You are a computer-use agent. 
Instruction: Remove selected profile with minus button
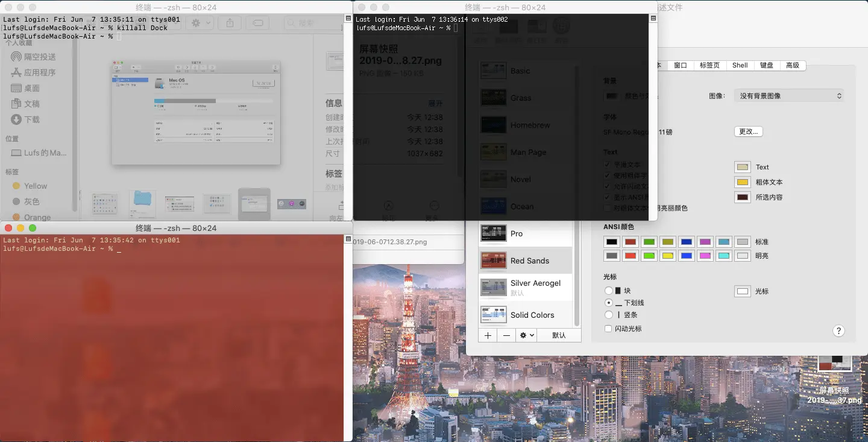click(x=507, y=335)
